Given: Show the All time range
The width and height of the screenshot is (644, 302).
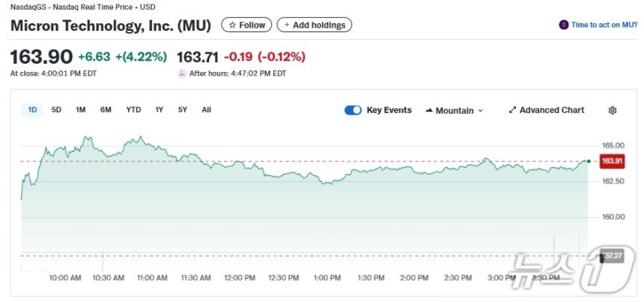Looking at the screenshot, I should point(206,110).
